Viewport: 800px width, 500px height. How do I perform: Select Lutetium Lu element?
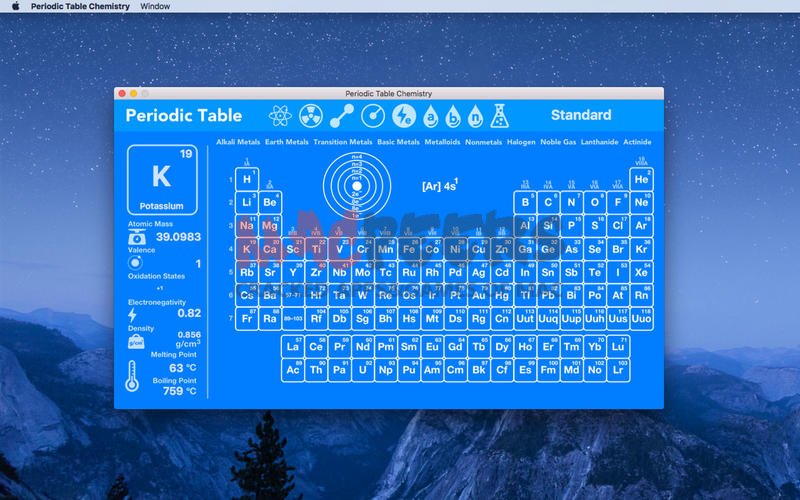pos(618,346)
